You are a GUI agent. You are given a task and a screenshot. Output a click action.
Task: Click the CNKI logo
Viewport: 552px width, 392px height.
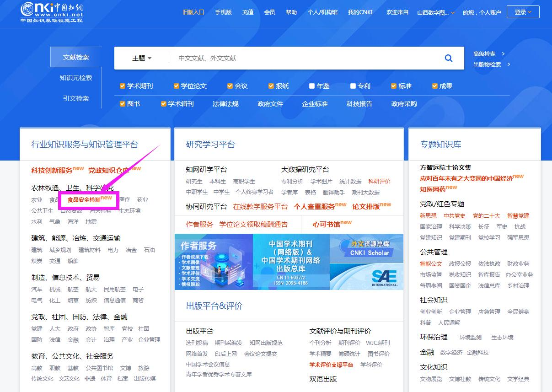coord(52,12)
